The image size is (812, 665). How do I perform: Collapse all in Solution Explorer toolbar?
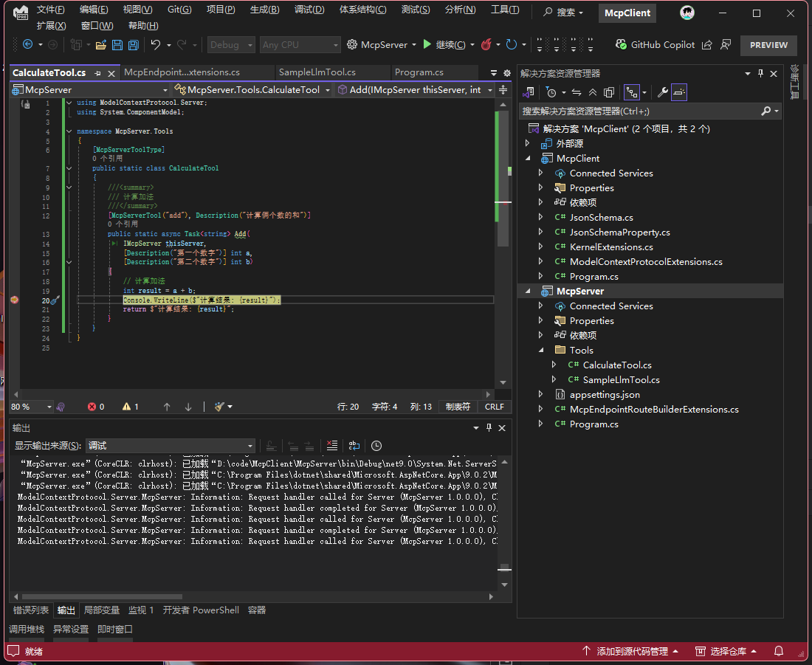pyautogui.click(x=593, y=92)
